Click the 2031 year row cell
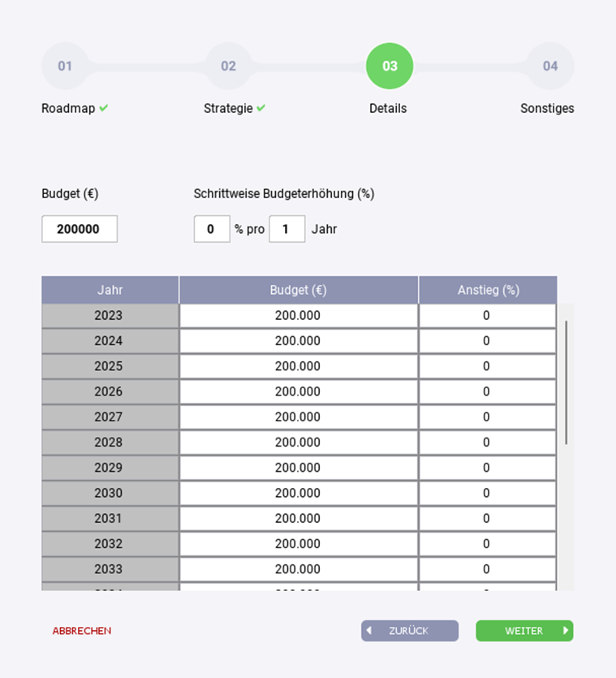Viewport: 616px width, 678px height. point(109,518)
